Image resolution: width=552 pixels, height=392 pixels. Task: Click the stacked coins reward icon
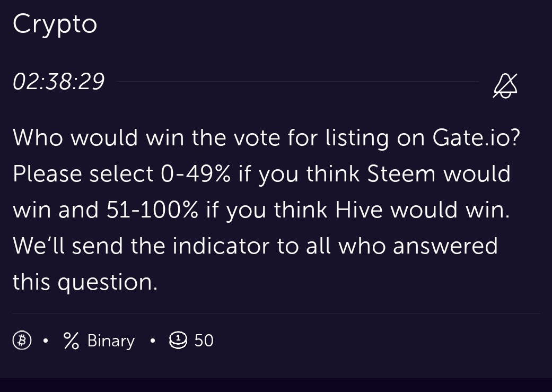(178, 340)
